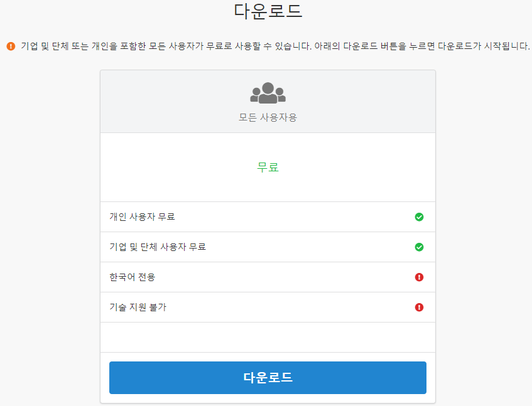Click the red alert icon for 한국어 전용

point(419,277)
